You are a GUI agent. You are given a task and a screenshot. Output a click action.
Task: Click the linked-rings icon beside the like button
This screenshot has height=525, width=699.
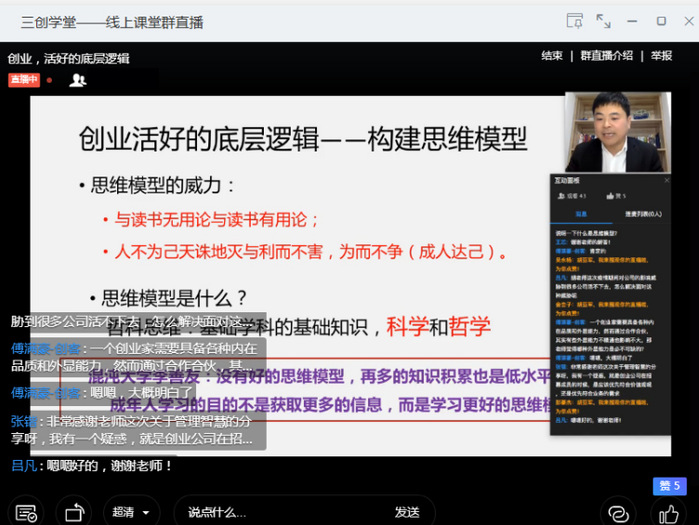click(x=618, y=513)
